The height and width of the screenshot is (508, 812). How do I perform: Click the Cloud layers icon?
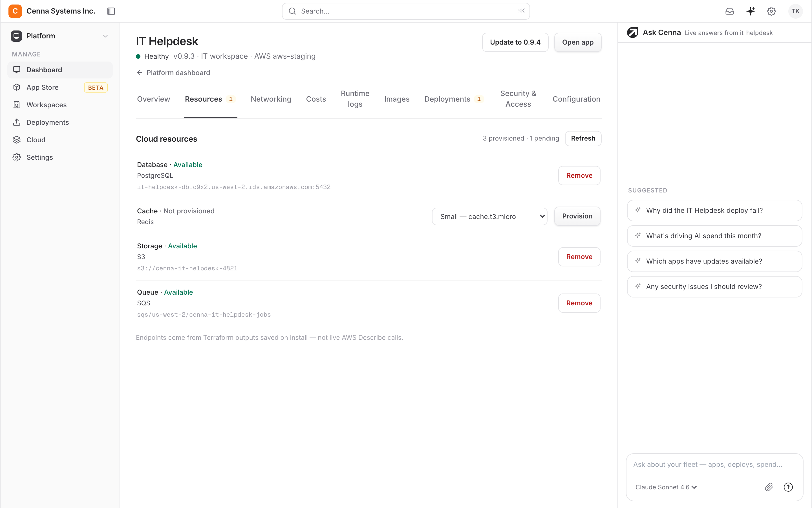pos(16,140)
